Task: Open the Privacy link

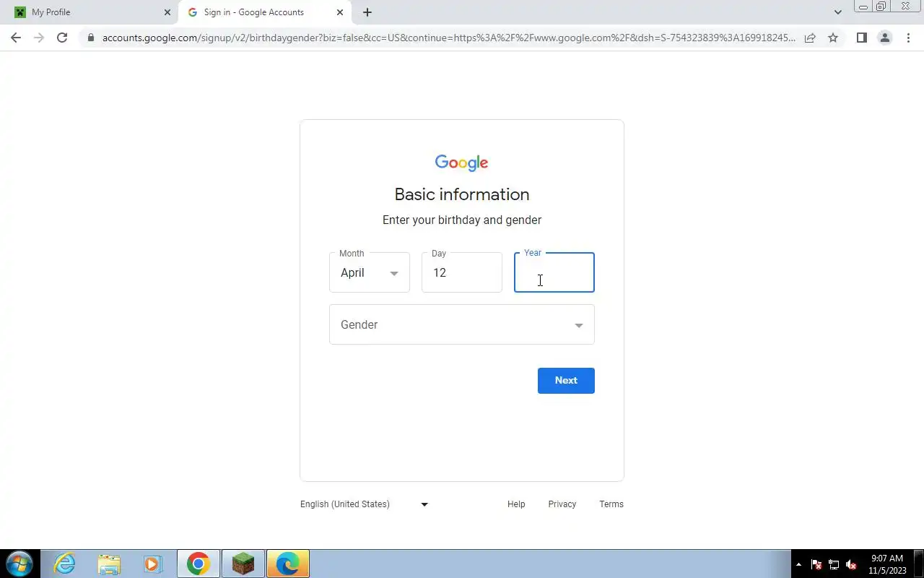Action: (562, 504)
